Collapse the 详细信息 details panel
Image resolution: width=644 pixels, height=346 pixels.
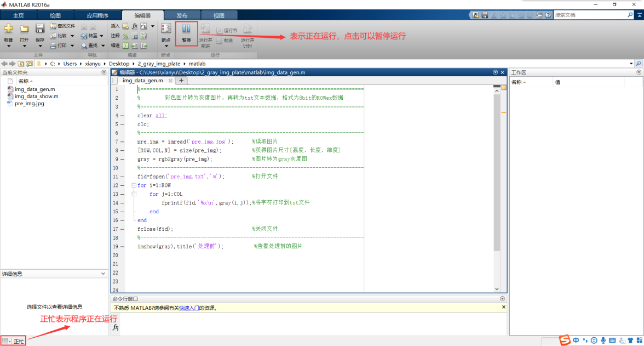(x=104, y=274)
